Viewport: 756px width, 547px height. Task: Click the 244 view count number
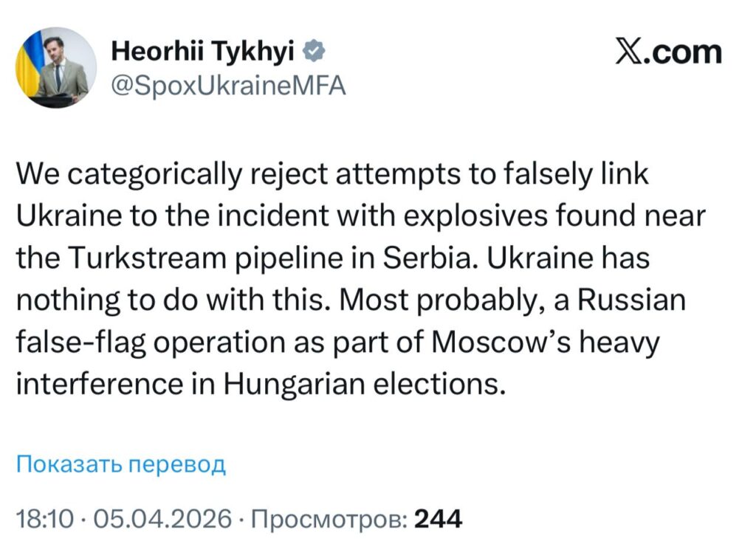439,518
